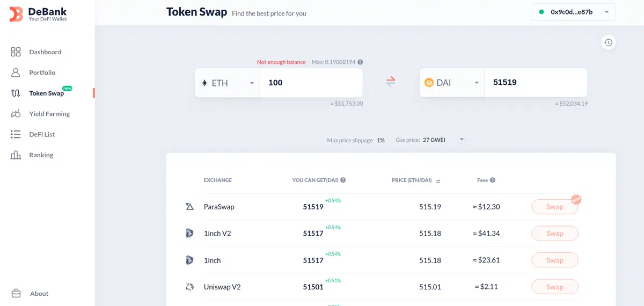Select Token Swap in the sidebar
This screenshot has height=306, width=644.
click(46, 93)
